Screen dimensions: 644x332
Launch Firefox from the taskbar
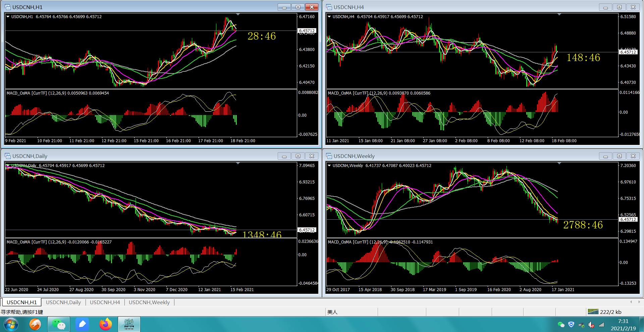pos(105,324)
